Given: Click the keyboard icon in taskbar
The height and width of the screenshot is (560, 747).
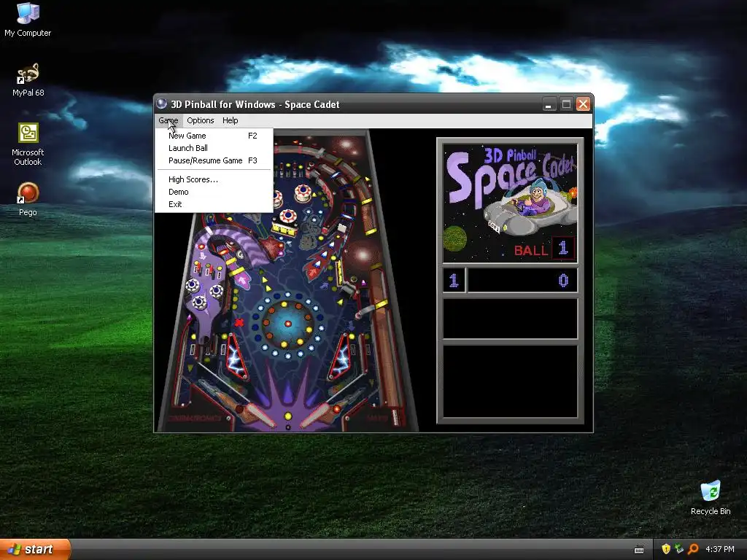Looking at the screenshot, I should click(x=639, y=550).
